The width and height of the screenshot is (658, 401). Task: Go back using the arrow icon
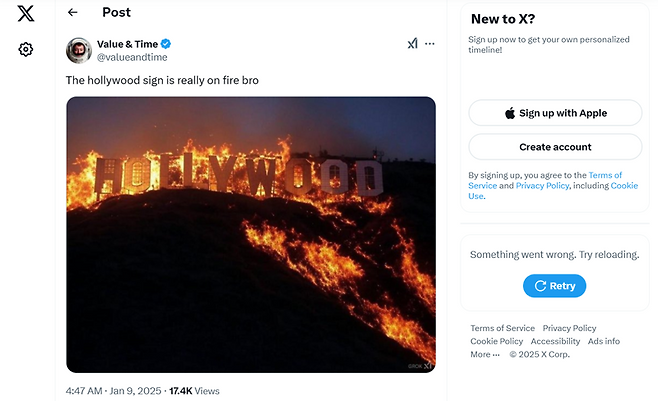pos(72,13)
